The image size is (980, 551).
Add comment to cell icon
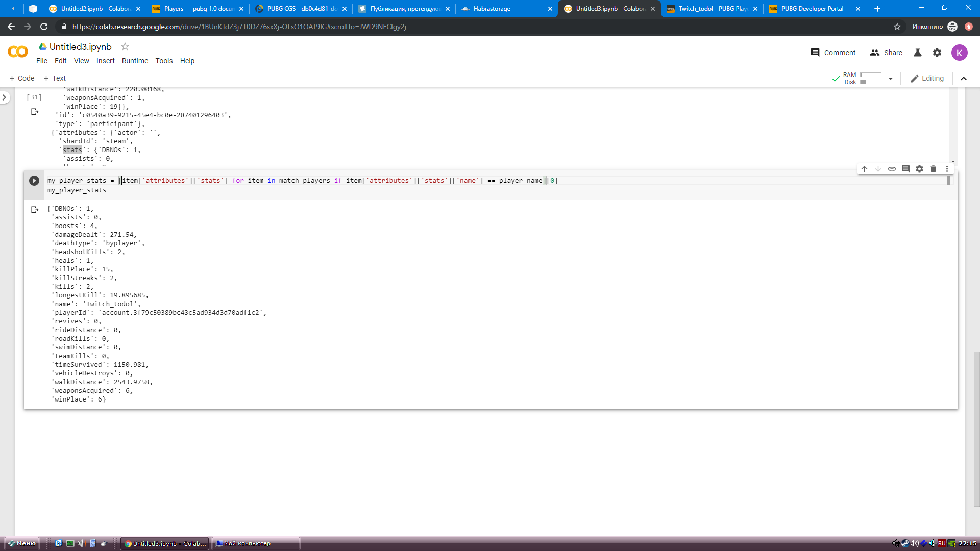point(905,169)
